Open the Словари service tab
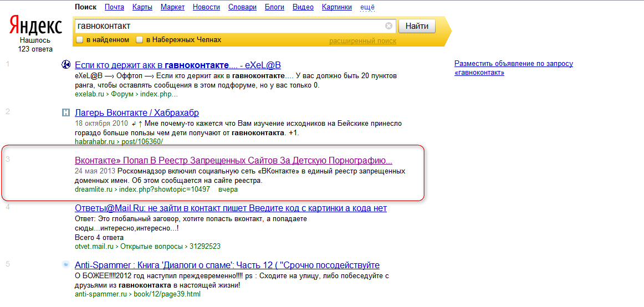 pyautogui.click(x=242, y=7)
